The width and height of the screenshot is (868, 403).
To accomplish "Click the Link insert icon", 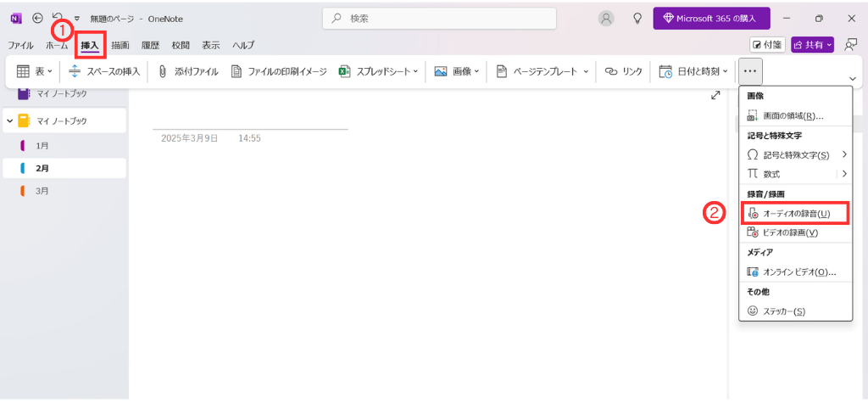I will pos(610,72).
